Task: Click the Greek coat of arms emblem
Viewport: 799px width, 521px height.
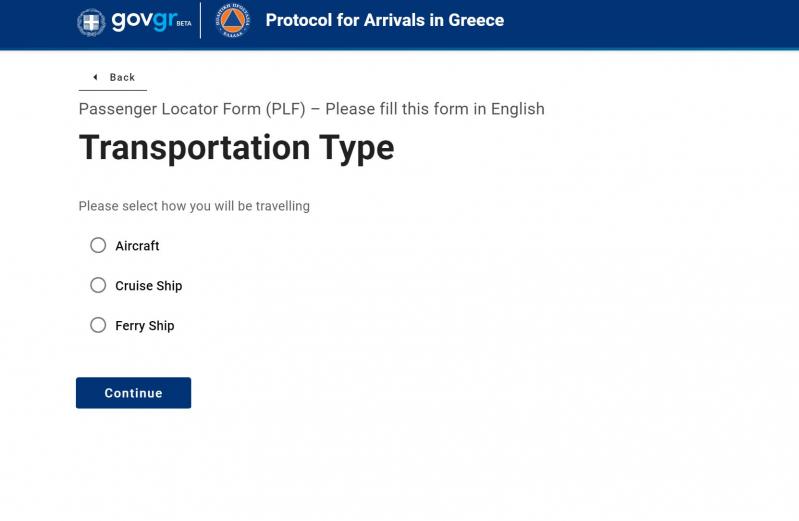Action: pyautogui.click(x=91, y=22)
